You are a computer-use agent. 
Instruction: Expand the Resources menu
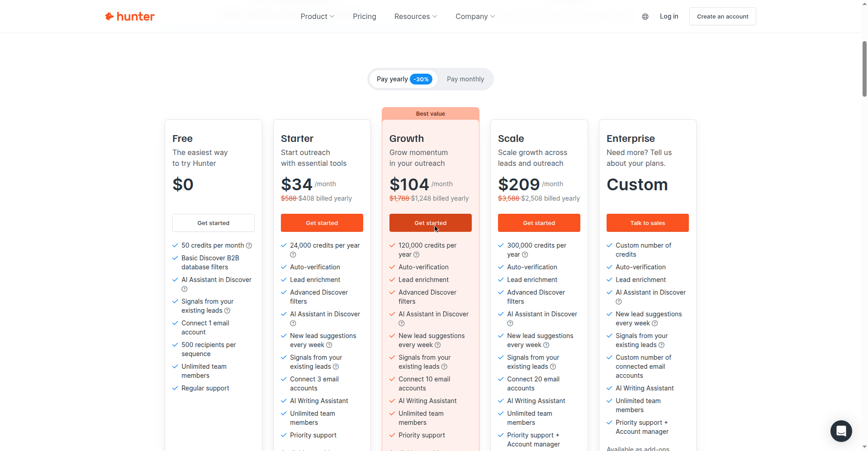pyautogui.click(x=416, y=17)
